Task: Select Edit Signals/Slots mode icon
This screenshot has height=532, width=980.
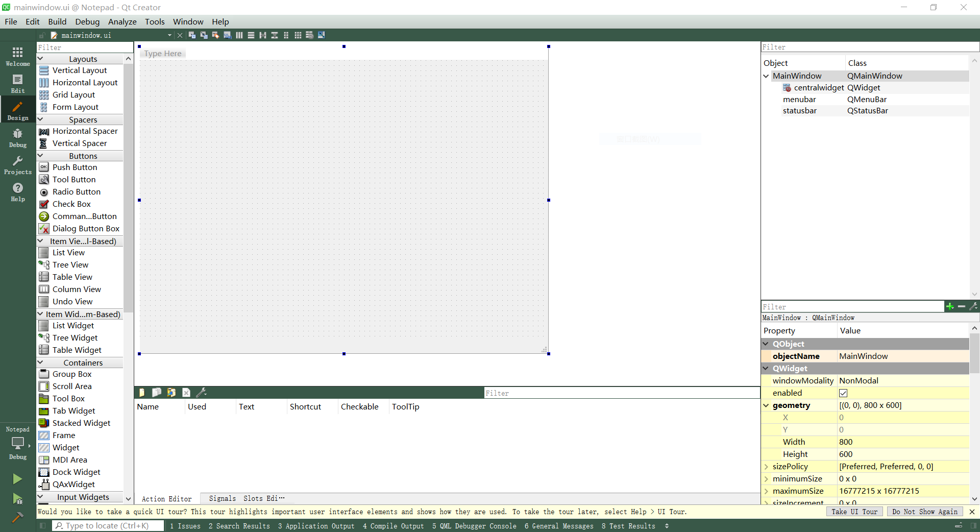Action: [204, 35]
